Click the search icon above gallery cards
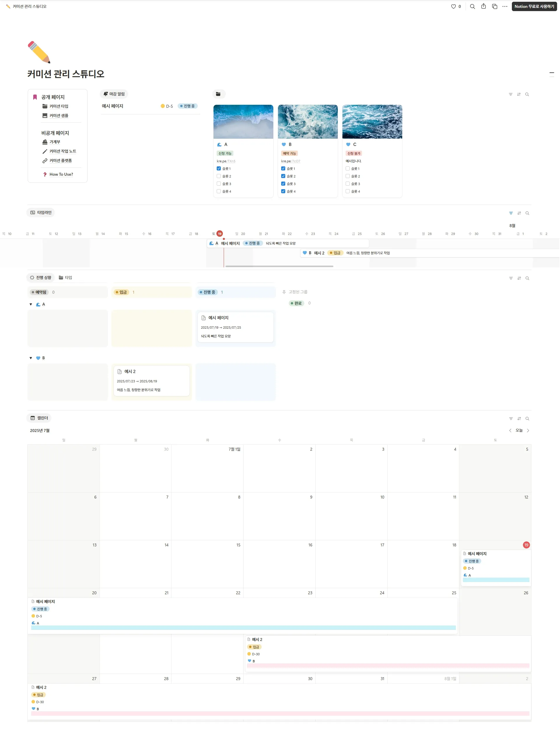Viewport: 560px width, 730px height. click(527, 94)
